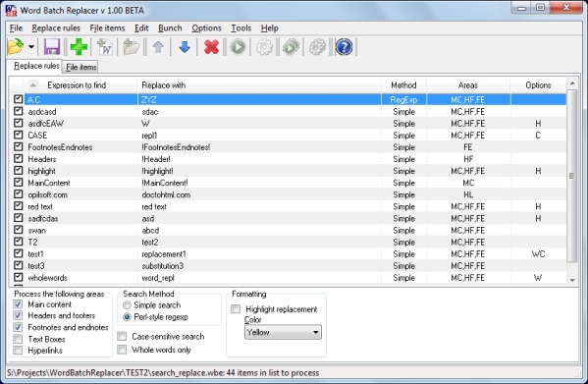Image resolution: width=588 pixels, height=384 pixels.
Task: Select the opilsoft.com rule row
Action: 288,194
